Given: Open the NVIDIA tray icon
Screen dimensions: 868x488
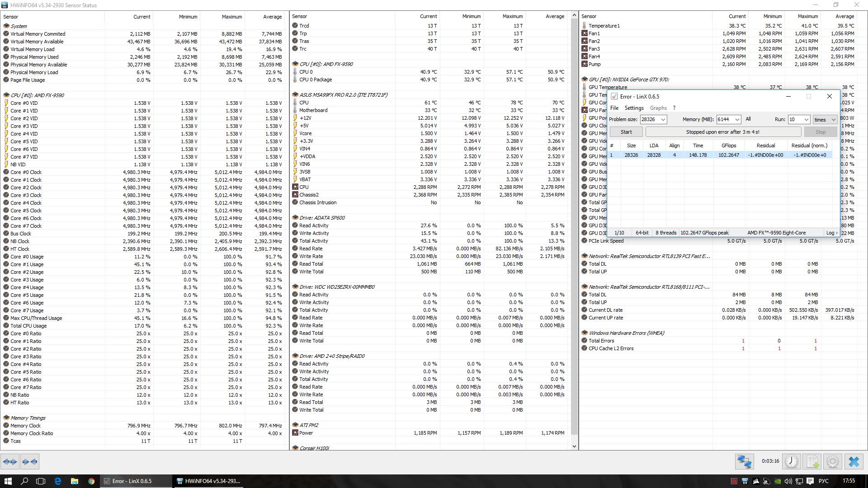Looking at the screenshot, I should click(x=778, y=481).
